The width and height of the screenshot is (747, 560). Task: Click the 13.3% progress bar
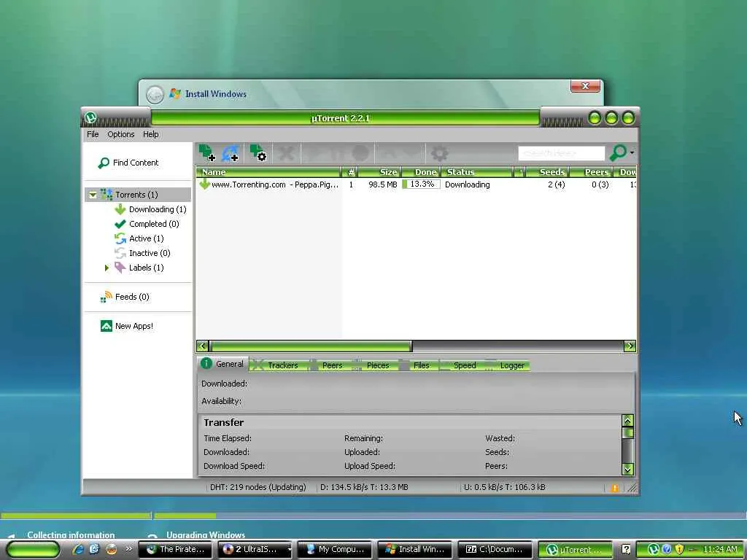(x=421, y=184)
